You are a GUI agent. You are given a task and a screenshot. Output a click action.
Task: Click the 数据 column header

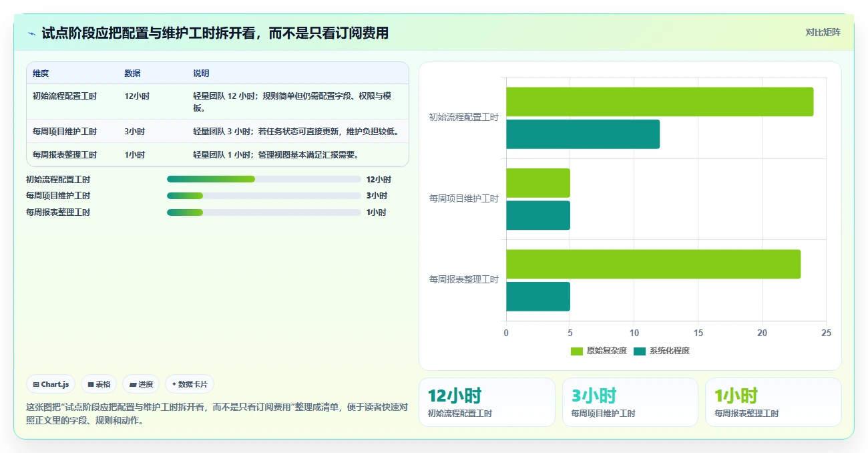click(132, 73)
